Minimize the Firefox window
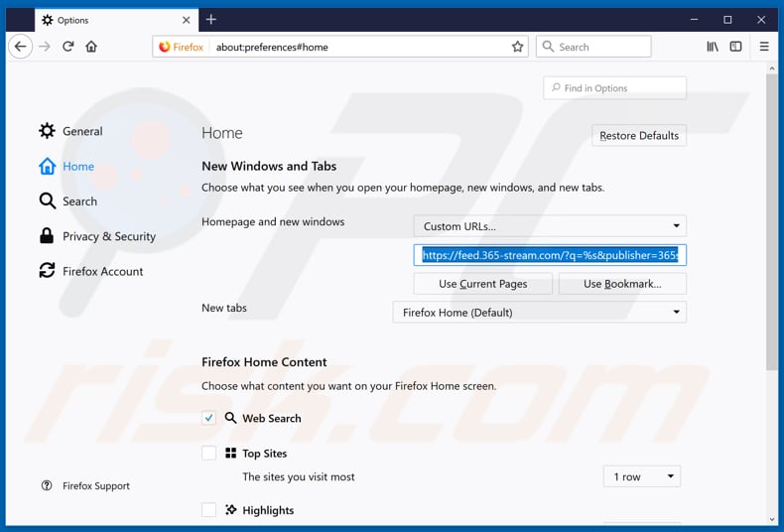 (694, 20)
